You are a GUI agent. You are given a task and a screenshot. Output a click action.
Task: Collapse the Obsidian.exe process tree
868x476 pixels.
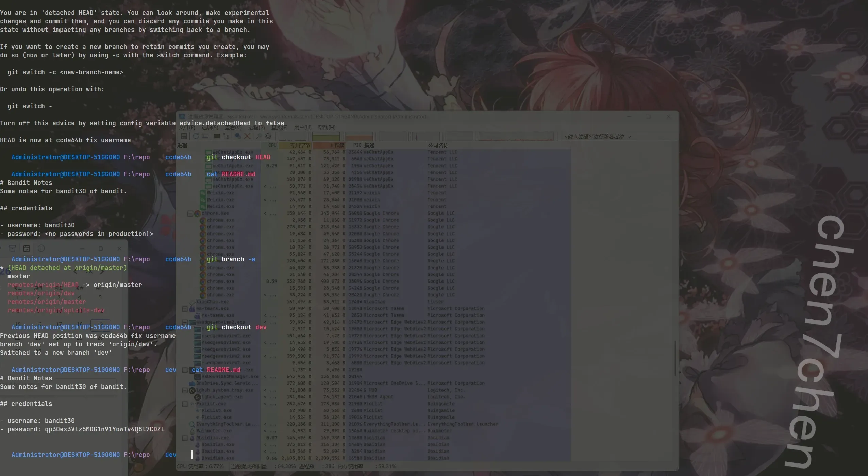coord(185,438)
